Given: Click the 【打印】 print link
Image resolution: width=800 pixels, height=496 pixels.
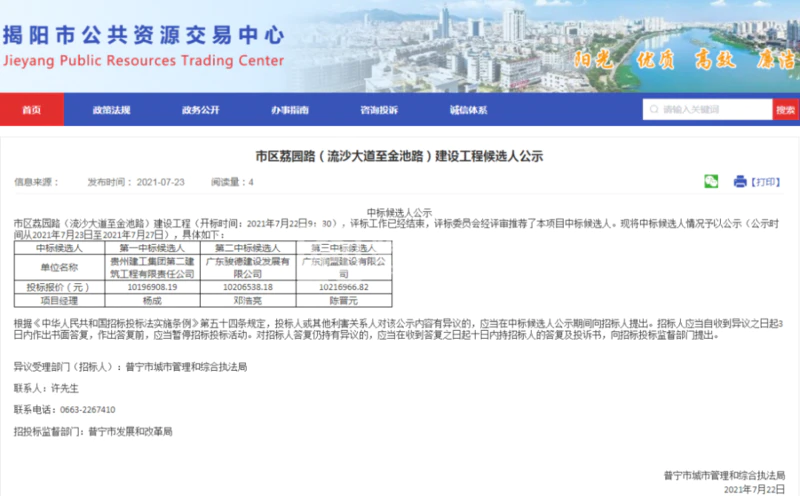Looking at the screenshot, I should tap(766, 182).
